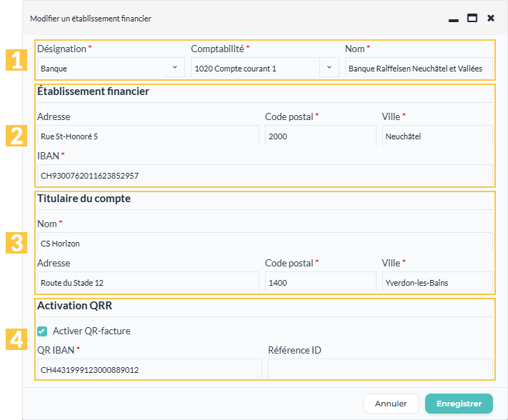508x420 pixels.
Task: Focus the empty Référence ID field
Action: pyautogui.click(x=380, y=369)
